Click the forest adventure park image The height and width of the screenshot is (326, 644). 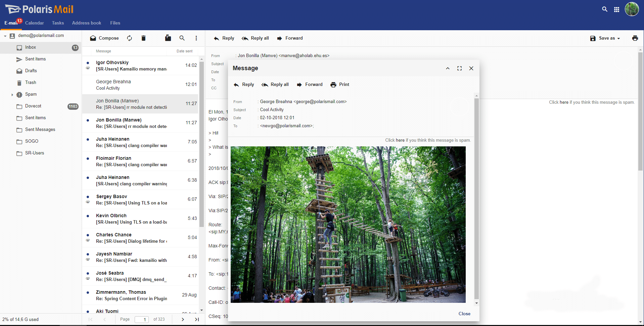[348, 224]
